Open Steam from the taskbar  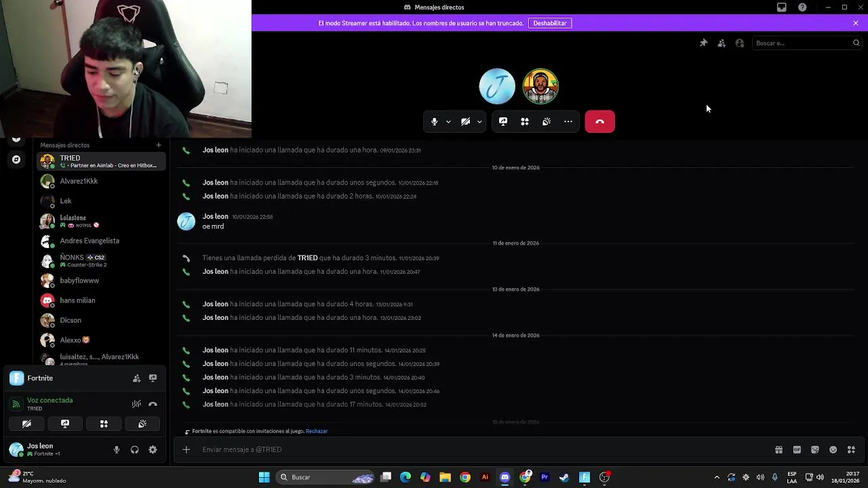tap(564, 477)
